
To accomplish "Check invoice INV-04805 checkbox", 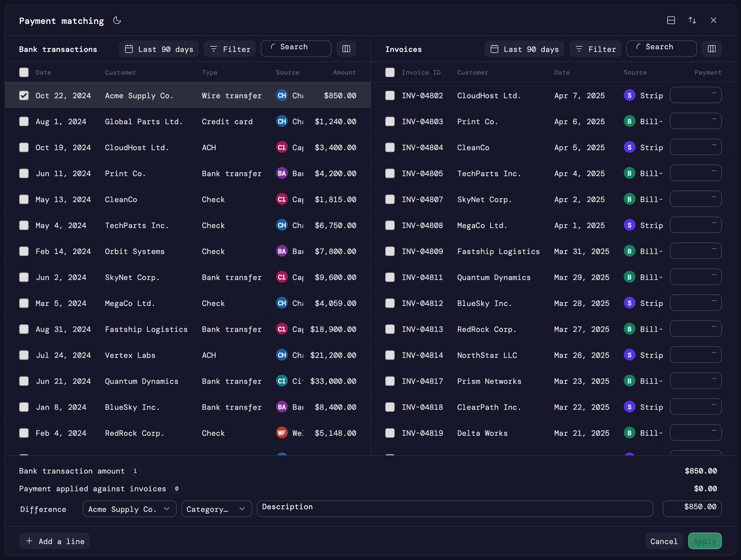I will (390, 173).
